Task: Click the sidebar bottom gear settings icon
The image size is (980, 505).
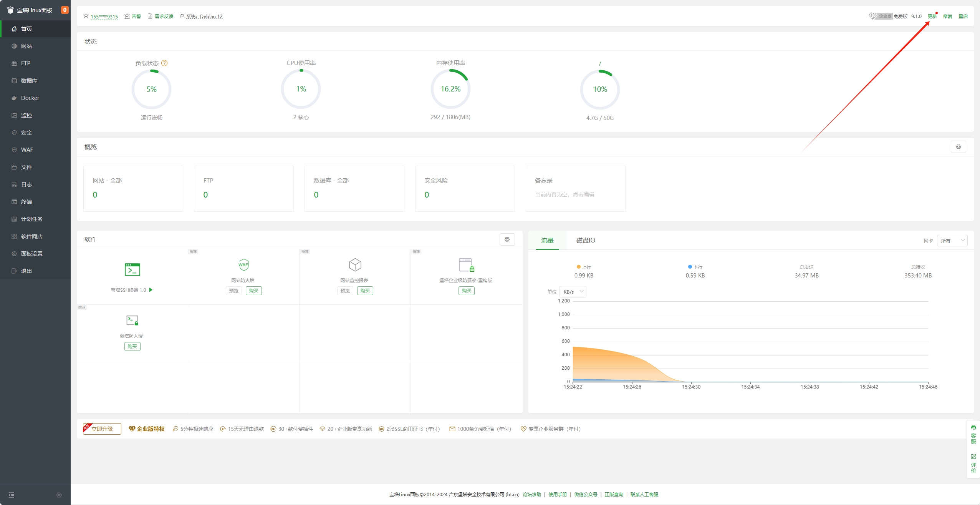Action: point(59,495)
